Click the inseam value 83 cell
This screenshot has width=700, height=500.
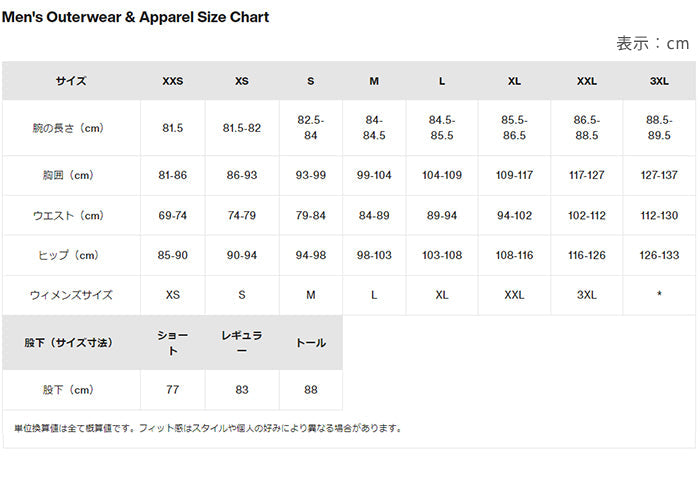coord(241,390)
